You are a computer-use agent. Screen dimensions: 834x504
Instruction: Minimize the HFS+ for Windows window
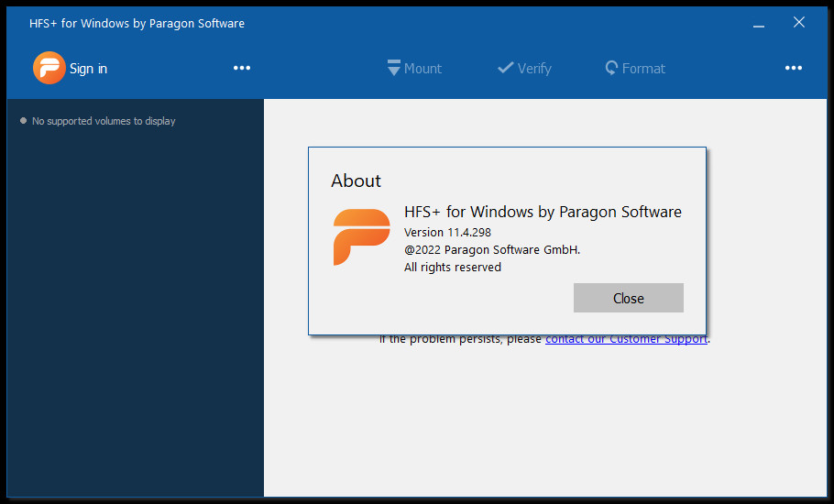pyautogui.click(x=759, y=24)
